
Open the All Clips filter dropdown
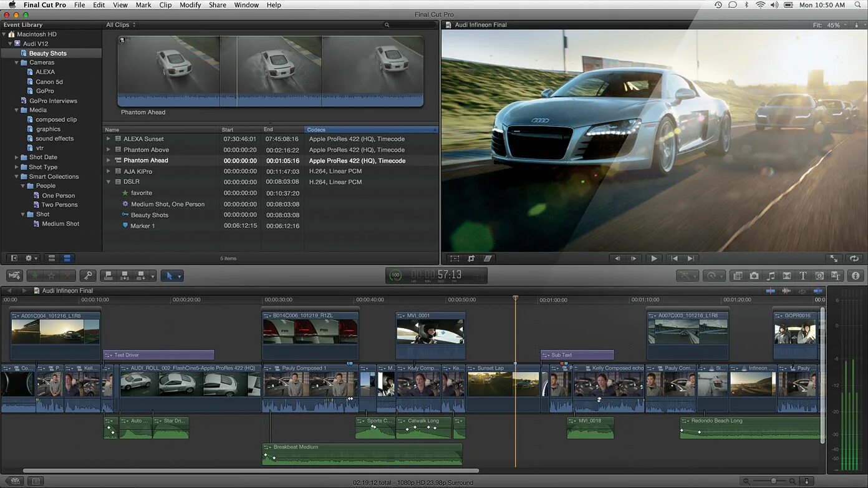pyautogui.click(x=120, y=25)
